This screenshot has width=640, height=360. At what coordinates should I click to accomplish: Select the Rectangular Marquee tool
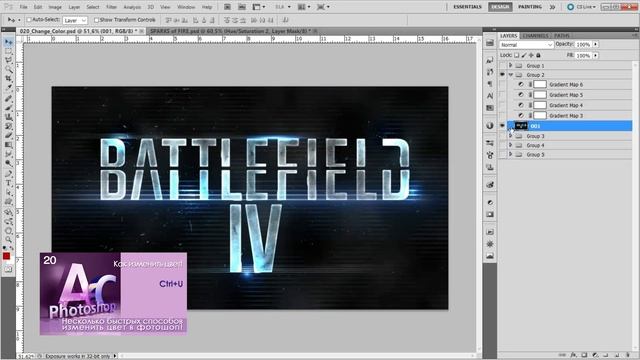tap(8, 51)
